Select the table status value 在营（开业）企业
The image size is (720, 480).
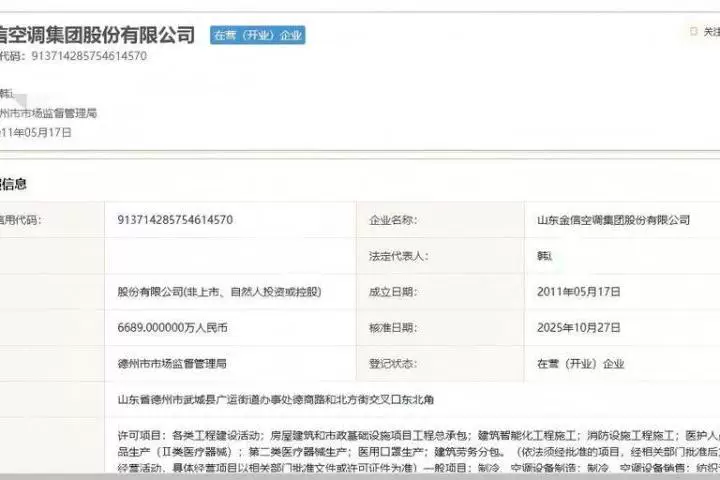(581, 364)
